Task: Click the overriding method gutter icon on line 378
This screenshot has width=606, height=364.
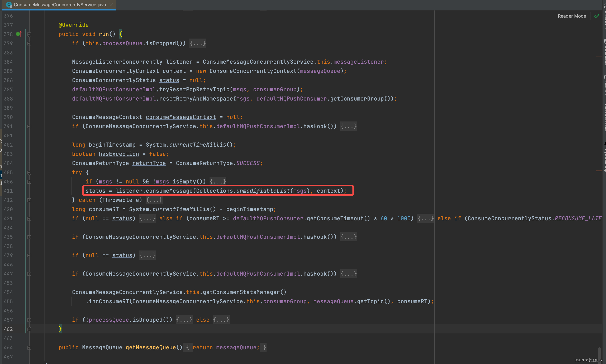Action: coord(19,34)
